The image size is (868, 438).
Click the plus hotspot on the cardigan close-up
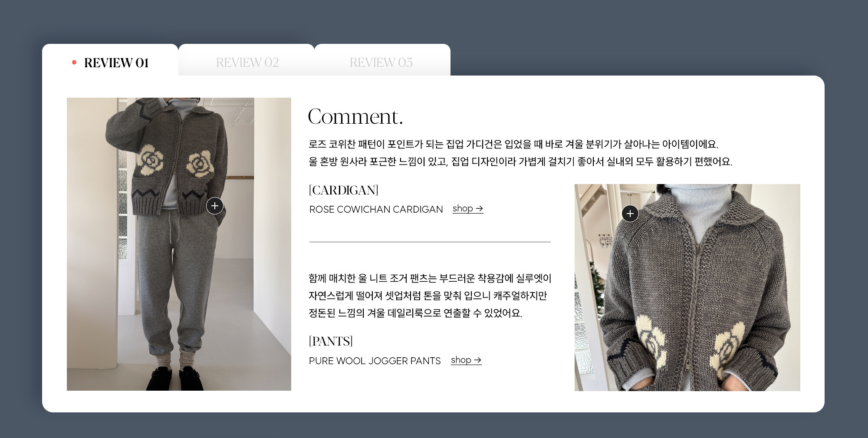coord(630,214)
